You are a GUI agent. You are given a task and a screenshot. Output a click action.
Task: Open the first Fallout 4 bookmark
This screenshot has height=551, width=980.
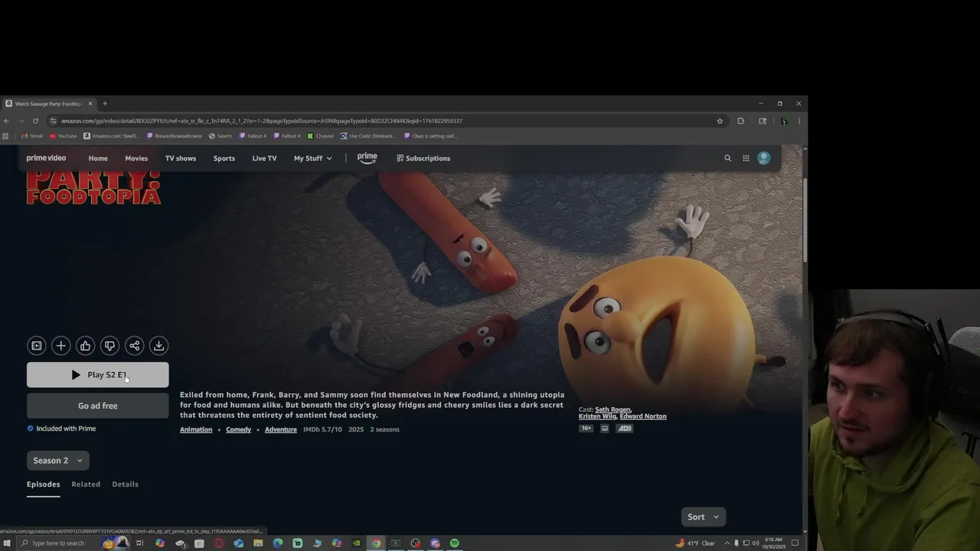pyautogui.click(x=253, y=136)
